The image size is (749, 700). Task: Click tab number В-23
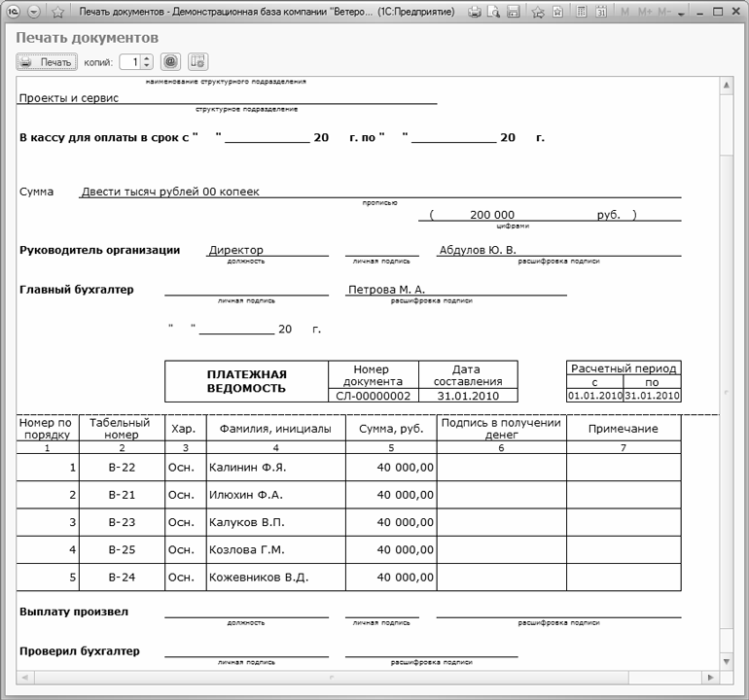coord(122,522)
